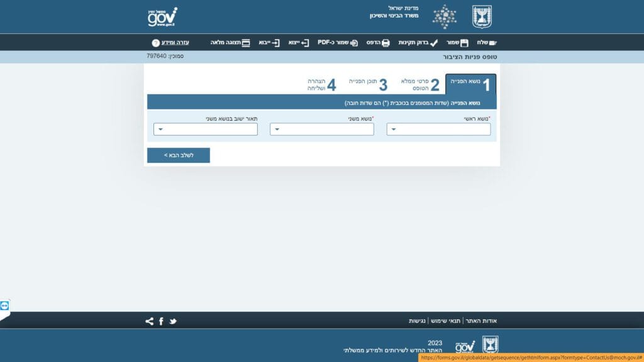Click the save (שמור) floppy disk icon
This screenshot has width=644, height=362.
tap(464, 43)
